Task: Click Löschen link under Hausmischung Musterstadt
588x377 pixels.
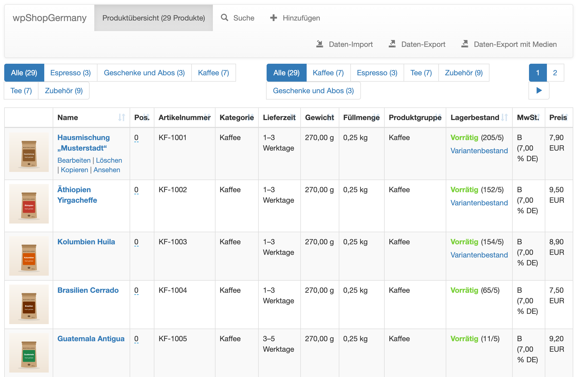Action: [x=109, y=160]
